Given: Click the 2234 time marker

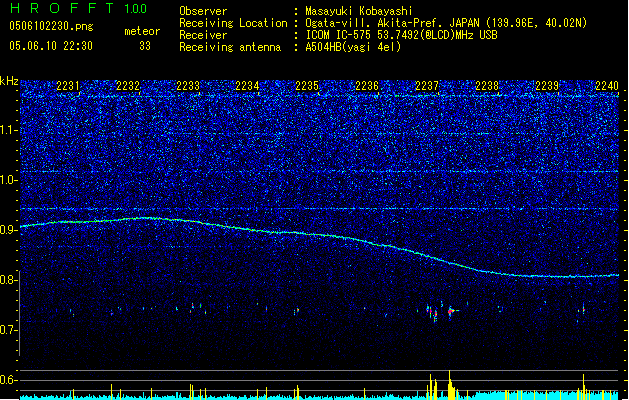Looking at the screenshot, I should coord(247,86).
